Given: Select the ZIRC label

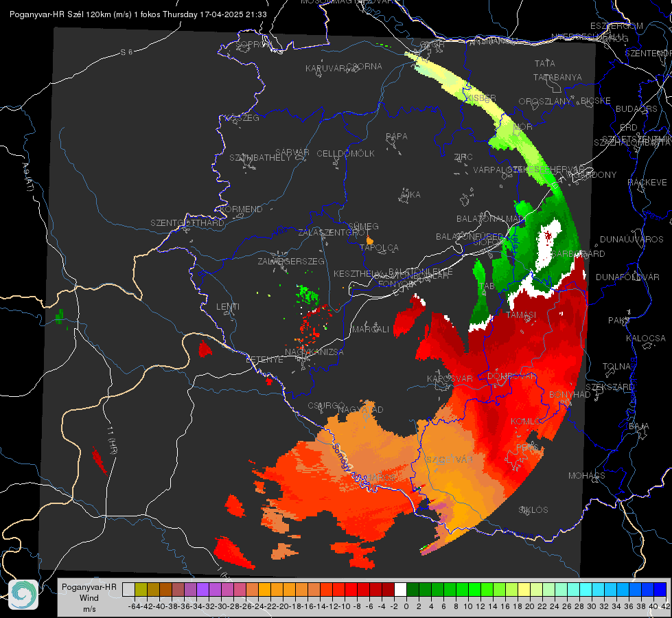Looking at the screenshot, I should click(x=463, y=157).
